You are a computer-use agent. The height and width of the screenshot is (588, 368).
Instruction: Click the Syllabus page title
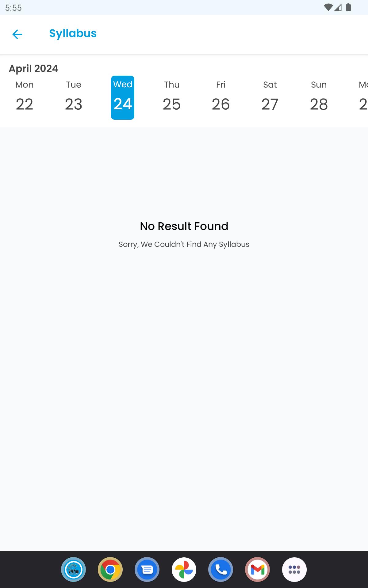tap(73, 33)
